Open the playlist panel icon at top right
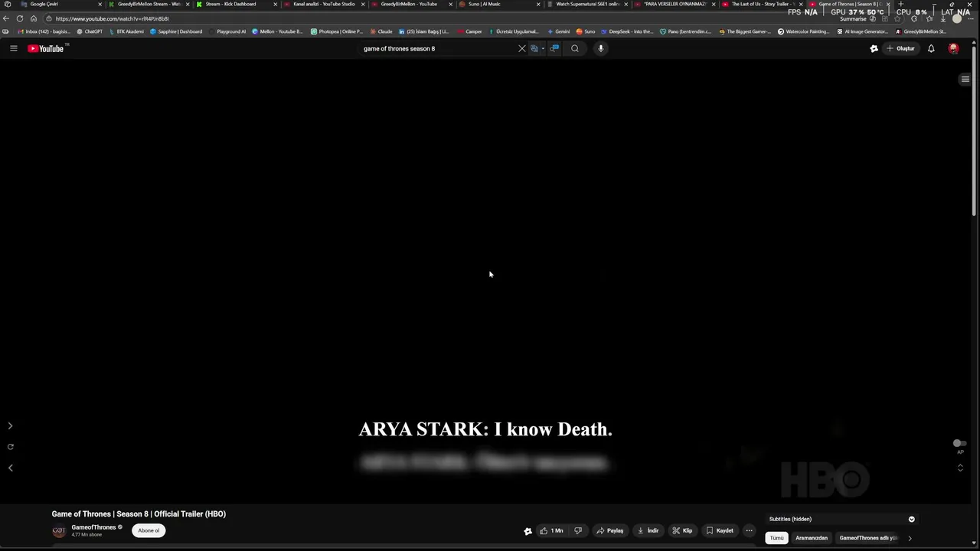 (965, 79)
